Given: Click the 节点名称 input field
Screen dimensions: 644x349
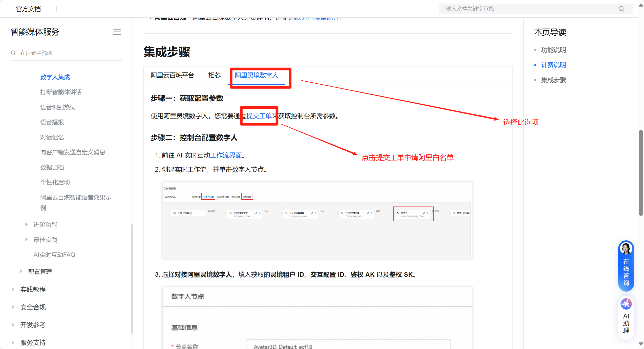Looking at the screenshot, I should 348,344.
